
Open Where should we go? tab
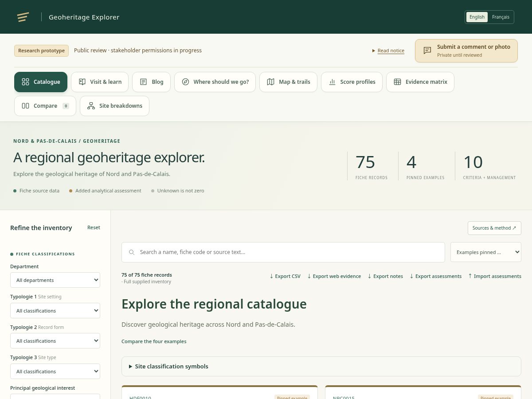coord(215,82)
